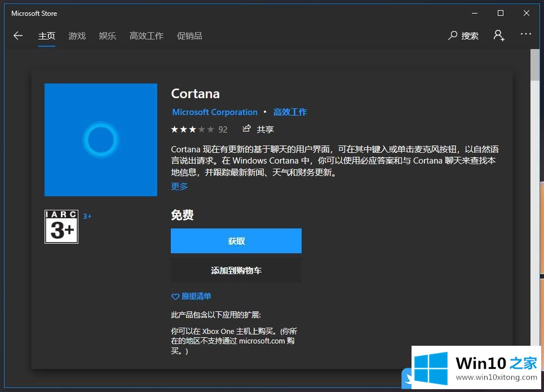Click the 共享 share icon
The width and height of the screenshot is (544, 392).
(246, 129)
